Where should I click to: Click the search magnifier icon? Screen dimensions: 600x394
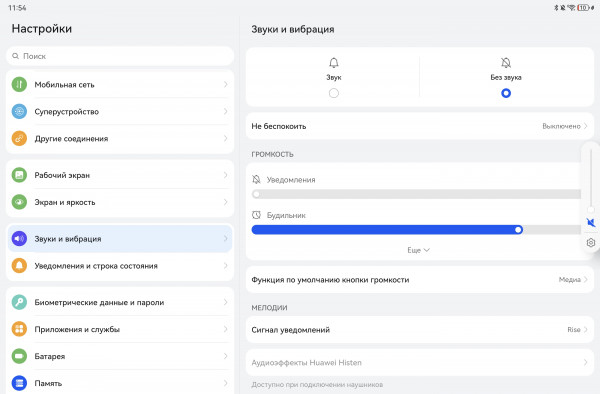coord(15,56)
